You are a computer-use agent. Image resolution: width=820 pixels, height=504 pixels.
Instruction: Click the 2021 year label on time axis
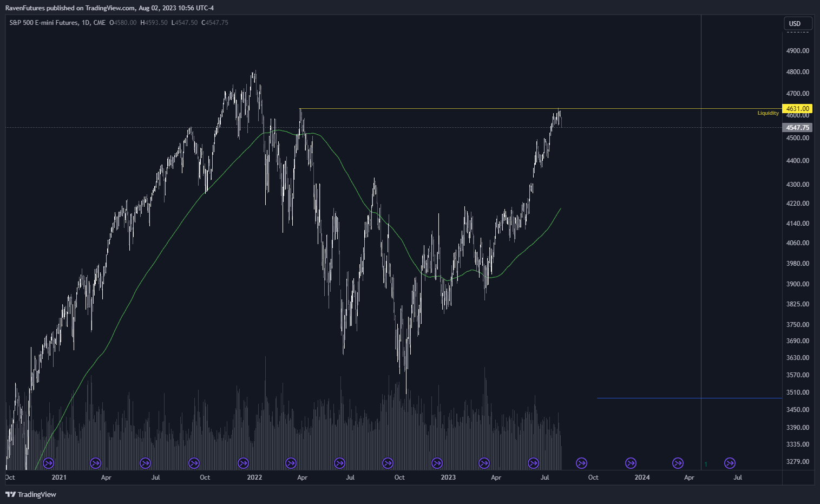click(59, 477)
